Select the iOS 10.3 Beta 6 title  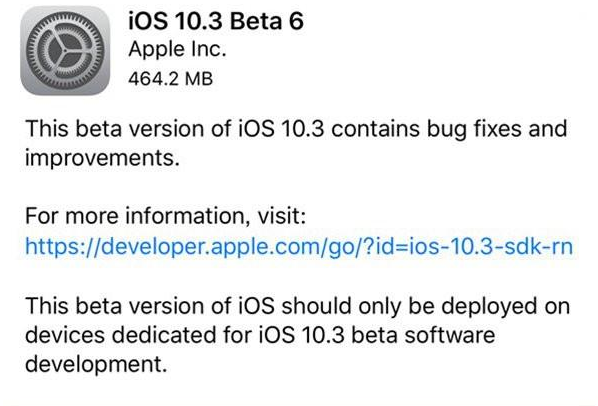(x=216, y=21)
